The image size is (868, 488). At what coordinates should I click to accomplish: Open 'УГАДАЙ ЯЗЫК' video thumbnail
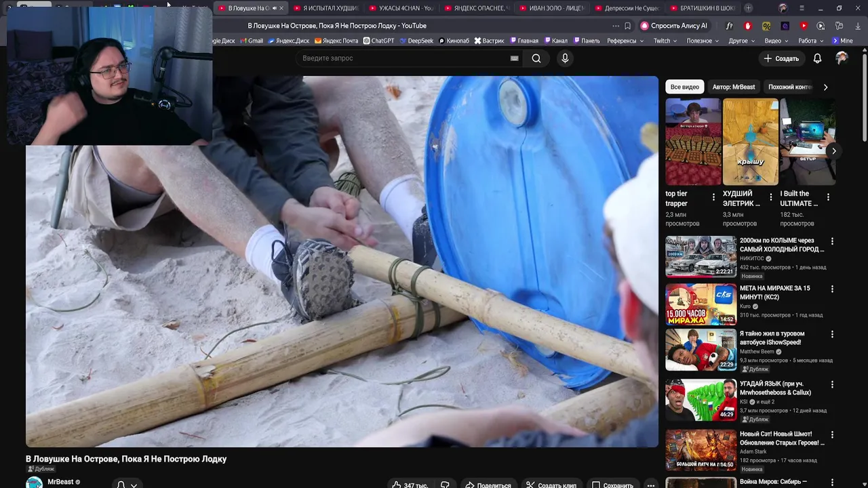tap(701, 399)
